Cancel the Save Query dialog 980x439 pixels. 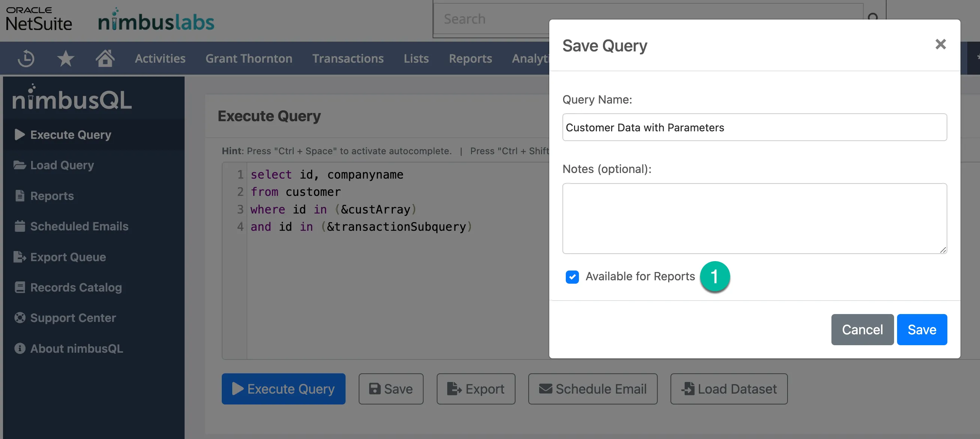tap(862, 329)
